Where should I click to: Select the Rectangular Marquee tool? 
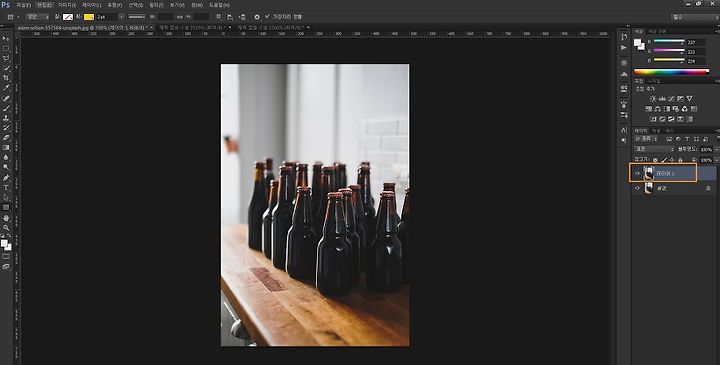(x=6, y=49)
